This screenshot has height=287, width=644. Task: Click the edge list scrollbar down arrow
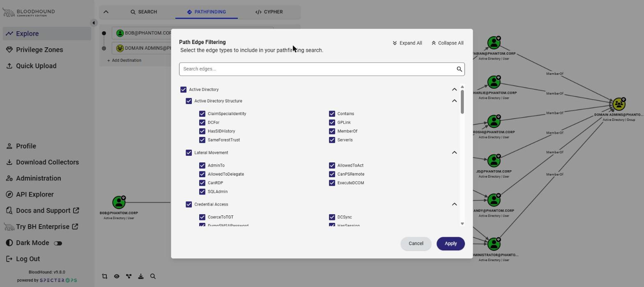click(462, 224)
